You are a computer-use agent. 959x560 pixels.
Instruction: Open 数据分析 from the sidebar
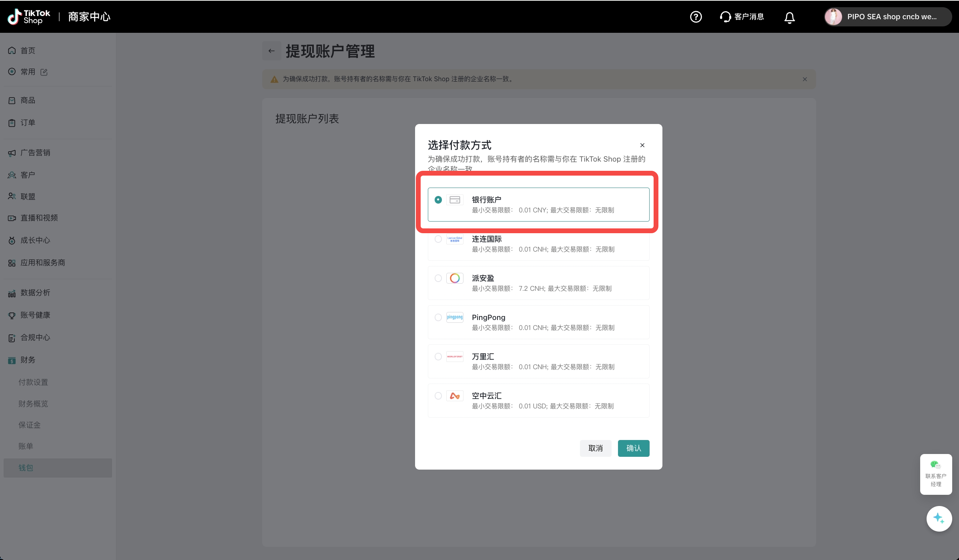(35, 293)
